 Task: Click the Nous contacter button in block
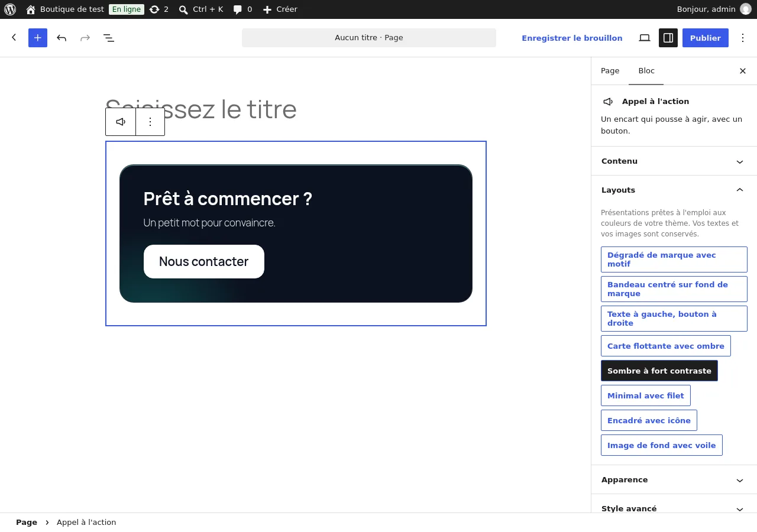pyautogui.click(x=204, y=261)
